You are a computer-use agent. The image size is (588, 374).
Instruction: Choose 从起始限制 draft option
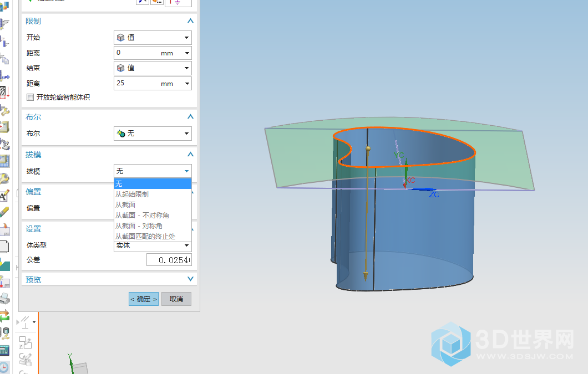point(132,194)
